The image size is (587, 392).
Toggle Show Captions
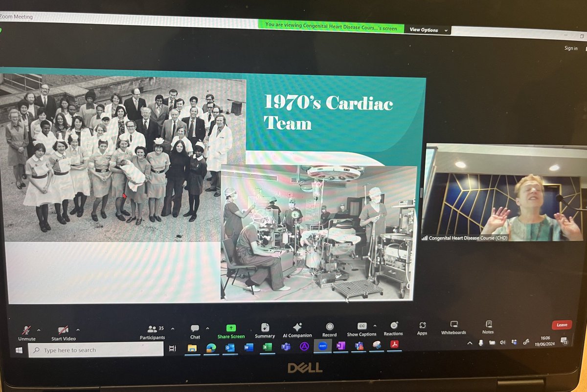tap(361, 329)
